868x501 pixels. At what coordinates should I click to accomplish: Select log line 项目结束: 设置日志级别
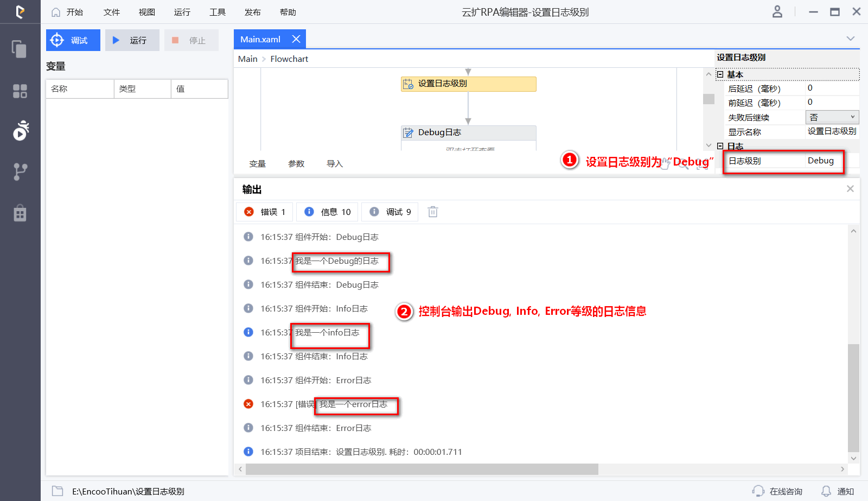click(x=361, y=452)
